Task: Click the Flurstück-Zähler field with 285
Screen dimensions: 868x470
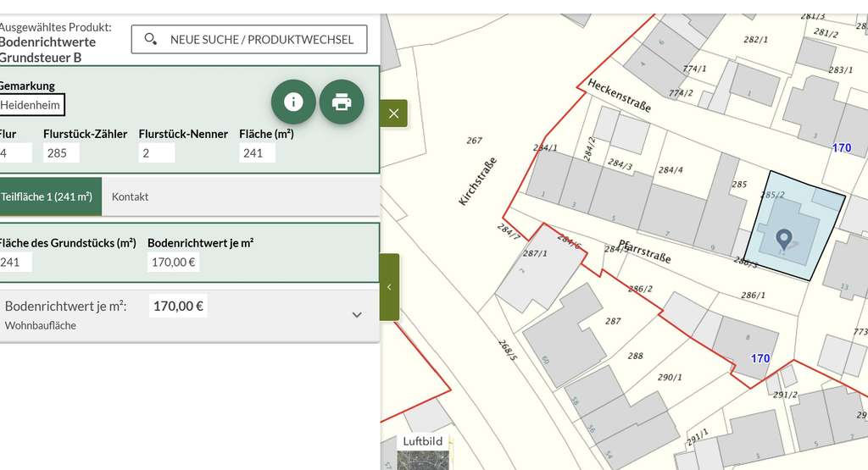Action: click(x=61, y=153)
